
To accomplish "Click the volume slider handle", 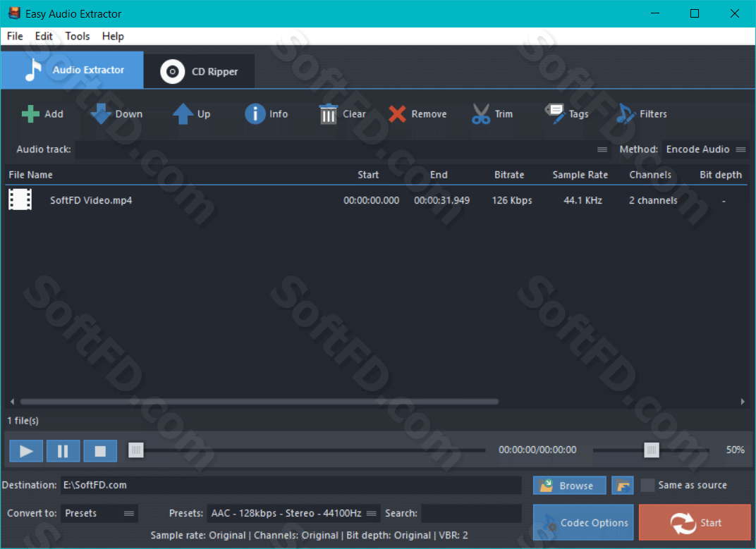I will click(652, 450).
